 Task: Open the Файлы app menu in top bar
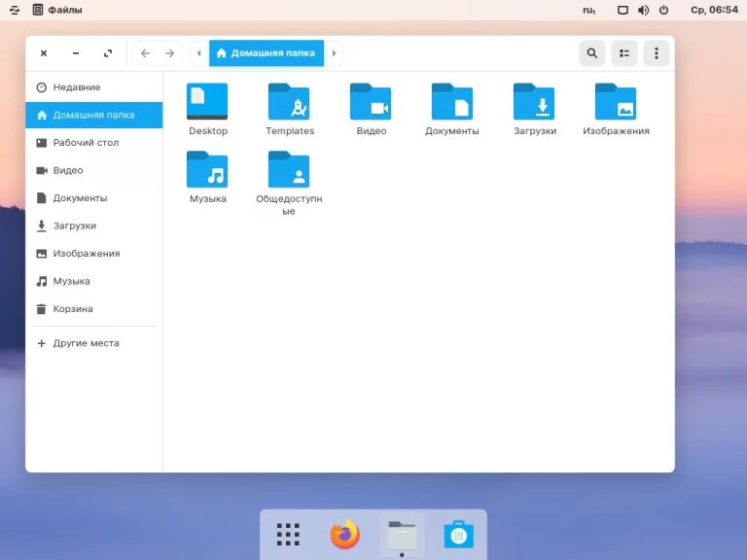click(57, 10)
